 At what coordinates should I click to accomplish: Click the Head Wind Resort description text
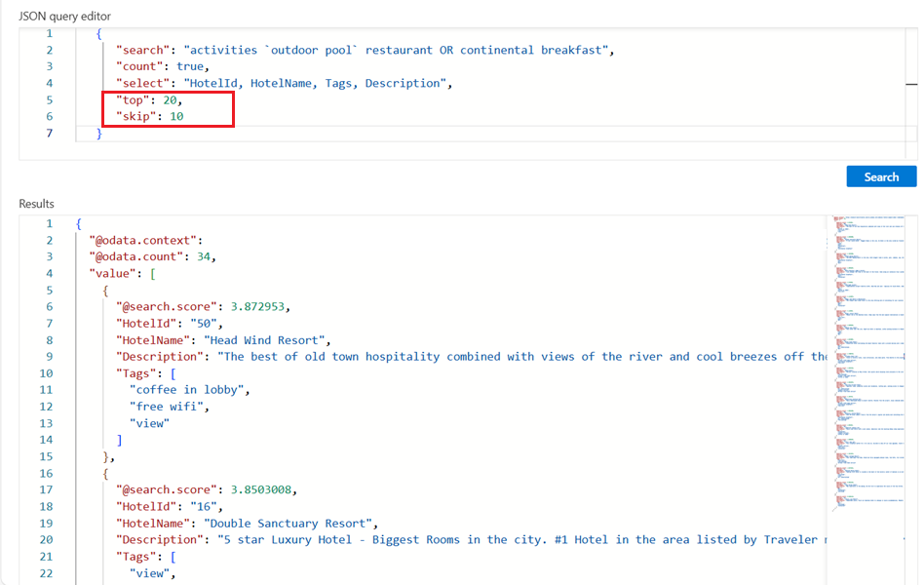coord(517,357)
